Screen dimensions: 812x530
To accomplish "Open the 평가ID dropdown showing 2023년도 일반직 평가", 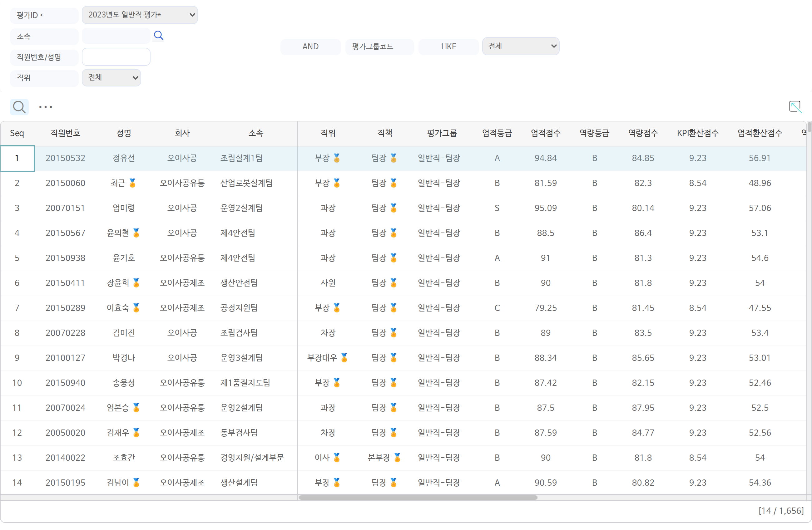I will 140,15.
